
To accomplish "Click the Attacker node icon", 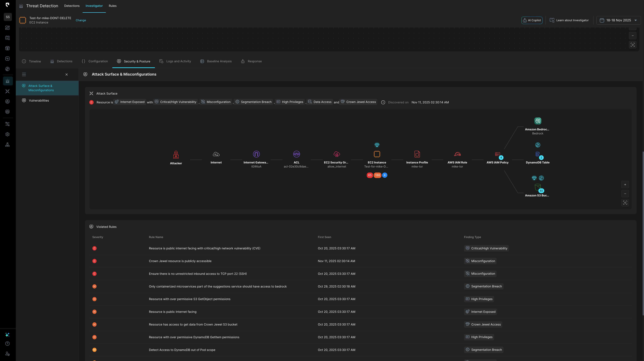I will [176, 155].
